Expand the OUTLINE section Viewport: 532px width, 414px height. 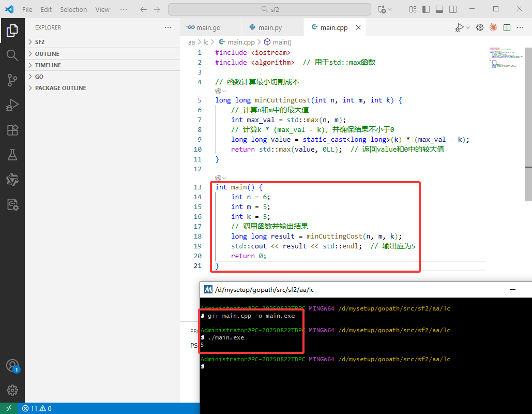[x=47, y=54]
